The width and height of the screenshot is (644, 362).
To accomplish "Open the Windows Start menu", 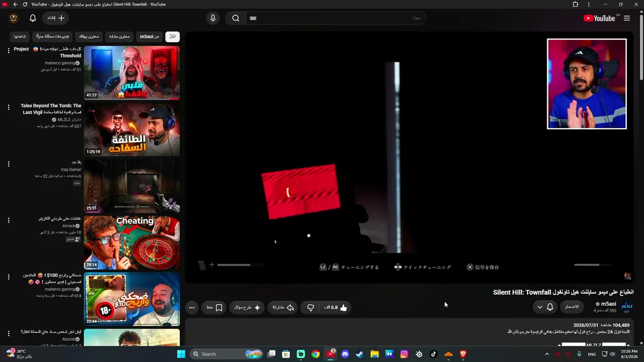I will (181, 354).
